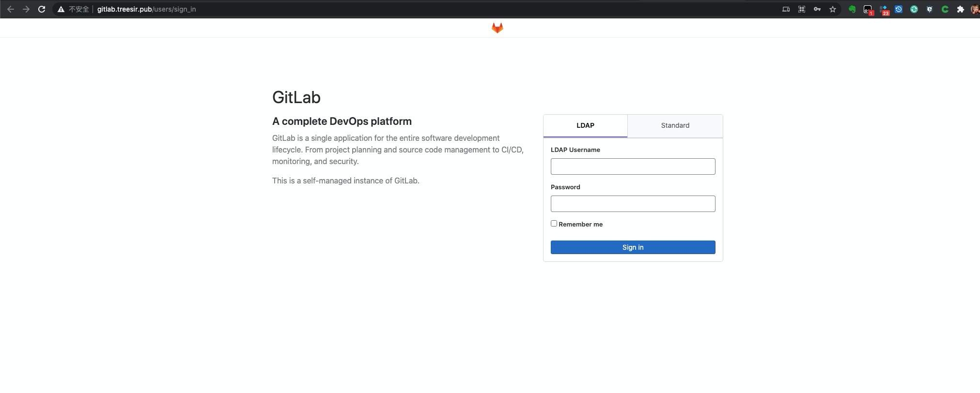Viewport: 980px width, 393px height.
Task: Click the browser back arrow
Action: point(11,9)
